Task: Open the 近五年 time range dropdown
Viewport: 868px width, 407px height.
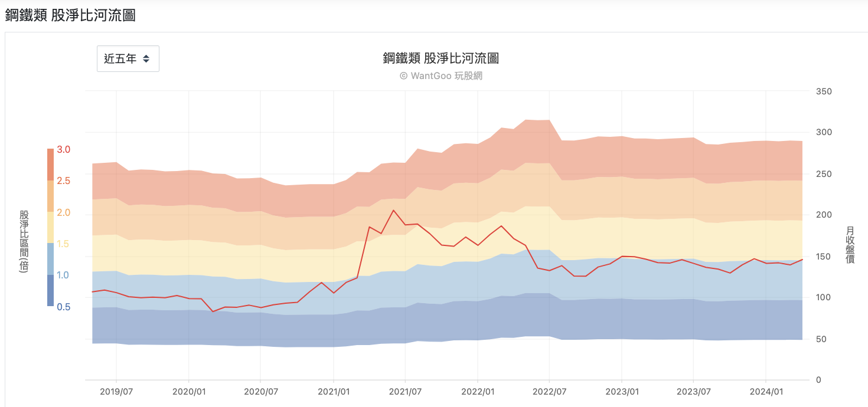Action: pos(128,58)
